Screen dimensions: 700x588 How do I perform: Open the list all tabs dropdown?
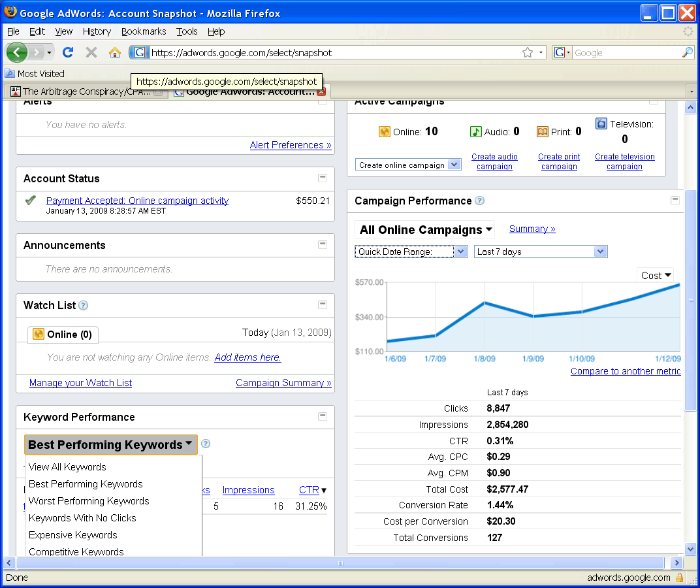point(691,91)
